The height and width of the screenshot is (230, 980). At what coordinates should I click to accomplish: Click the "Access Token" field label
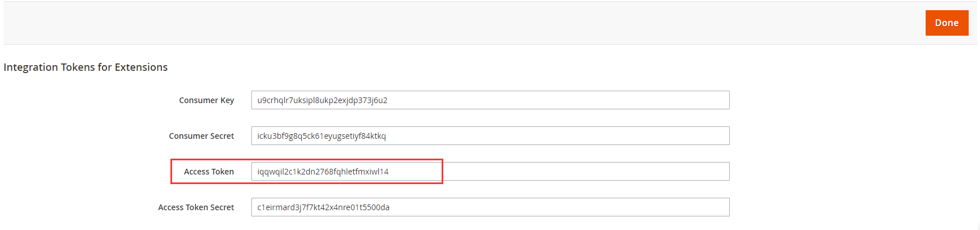[x=208, y=172]
